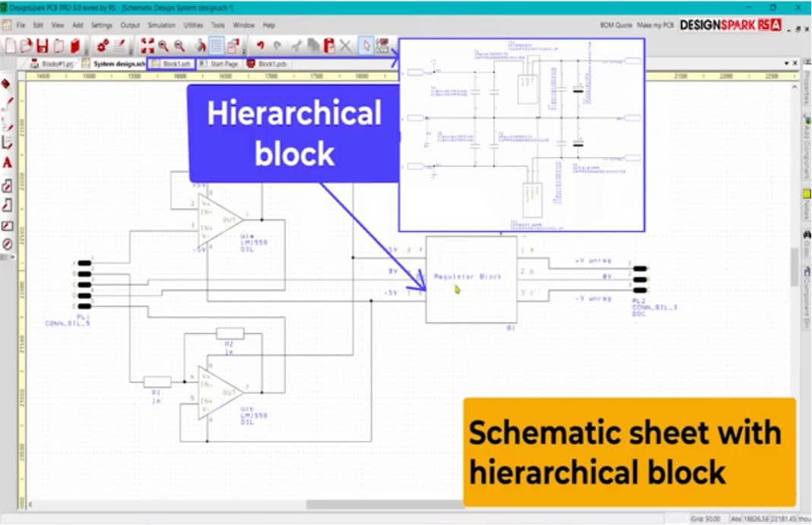Activate the Select mode pointer tool
The height and width of the screenshot is (525, 812).
pyautogui.click(x=366, y=46)
